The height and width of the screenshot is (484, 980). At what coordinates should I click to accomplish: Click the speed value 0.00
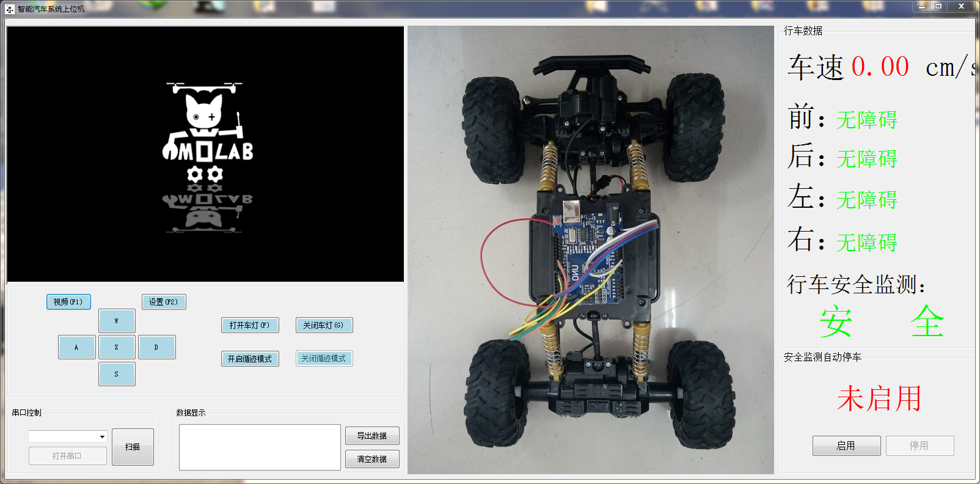point(880,67)
